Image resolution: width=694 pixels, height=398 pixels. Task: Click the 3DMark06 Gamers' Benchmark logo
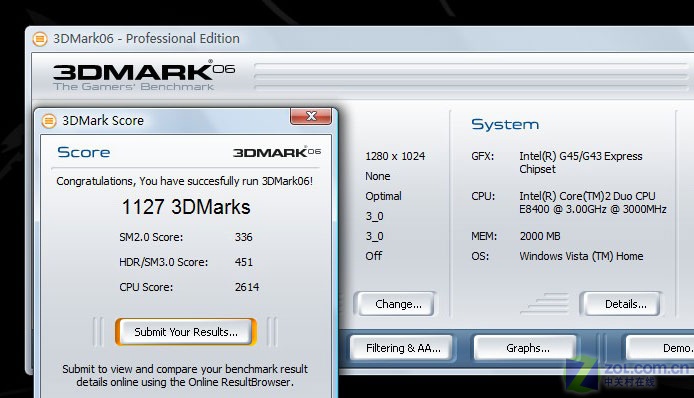pos(143,75)
